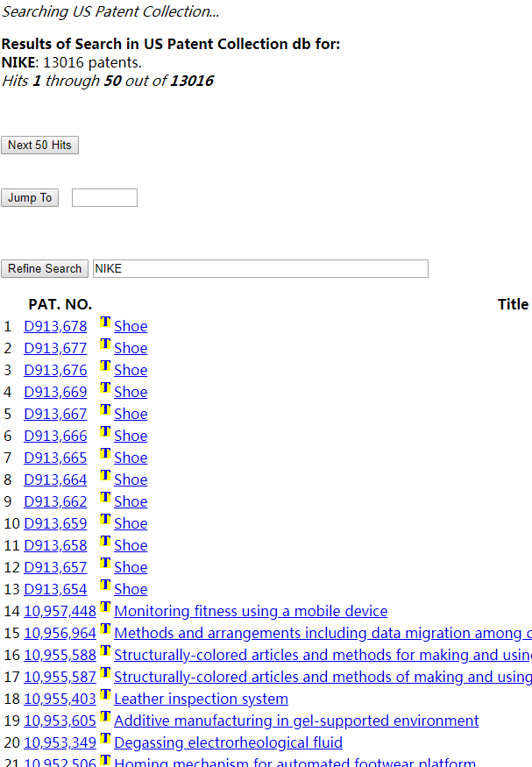Click full-text icon for patent 10,956,964
The width and height of the screenshot is (532, 767).
click(105, 629)
